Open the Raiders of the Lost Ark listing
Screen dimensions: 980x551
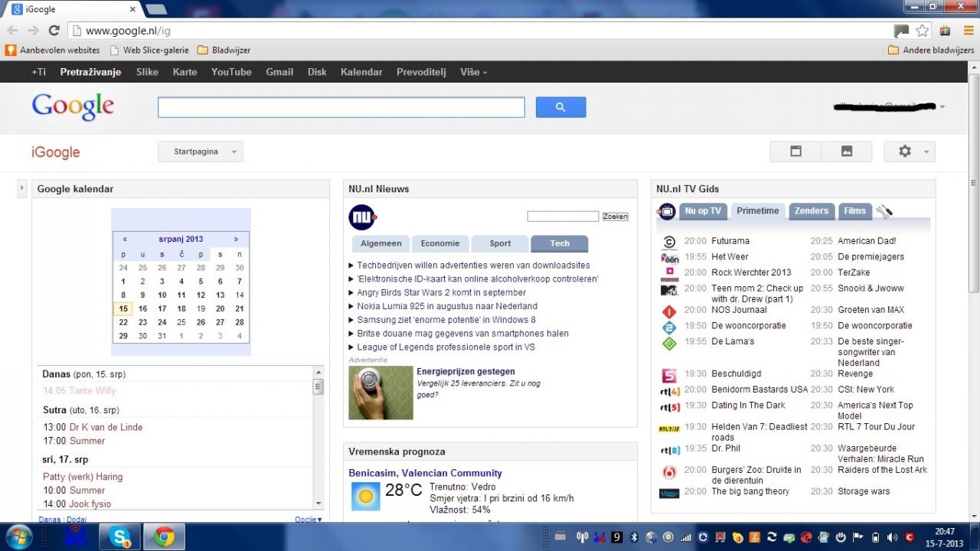point(882,470)
